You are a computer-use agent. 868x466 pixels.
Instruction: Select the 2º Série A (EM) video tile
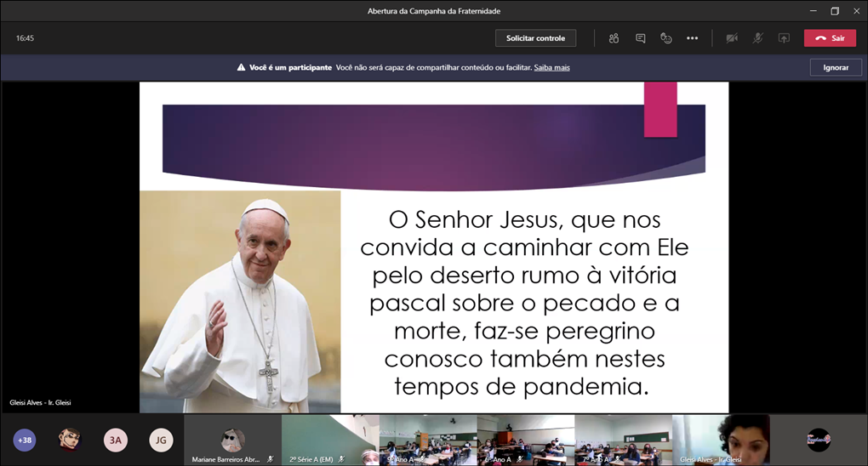[x=330, y=440]
